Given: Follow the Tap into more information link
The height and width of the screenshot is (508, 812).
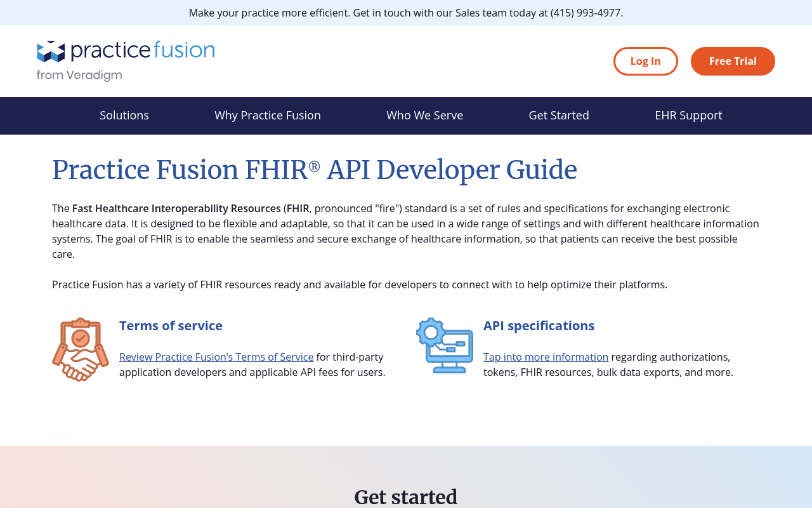Looking at the screenshot, I should 546,357.
